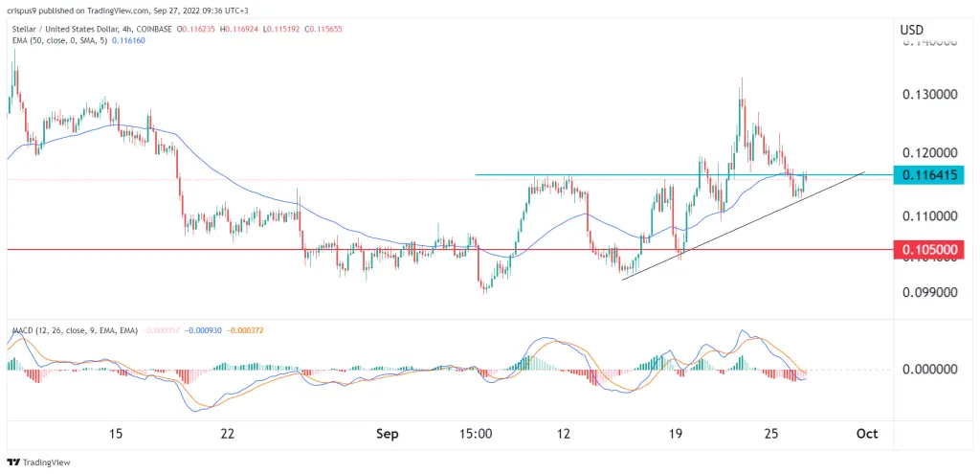
Task: Click the 12 date label on time axis
Action: (564, 434)
